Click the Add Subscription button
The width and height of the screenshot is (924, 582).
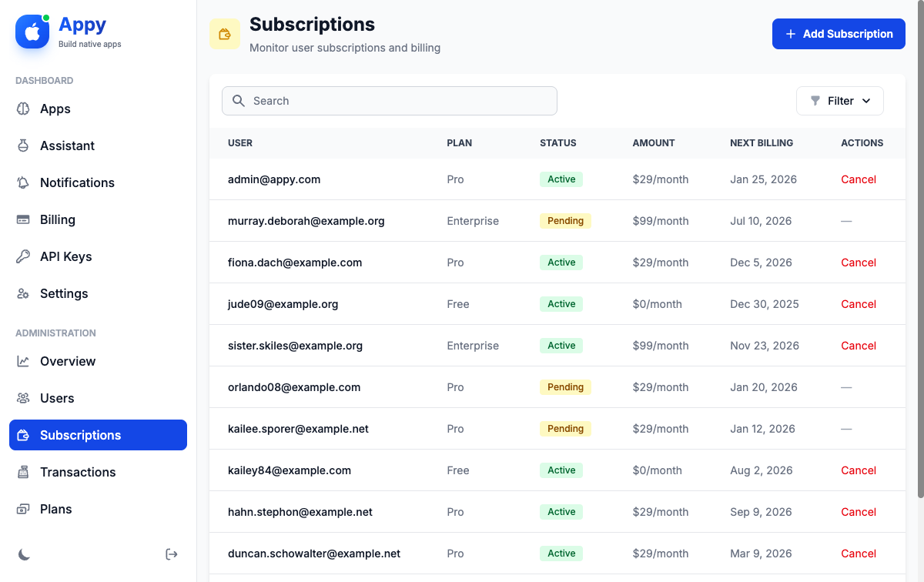(x=839, y=34)
